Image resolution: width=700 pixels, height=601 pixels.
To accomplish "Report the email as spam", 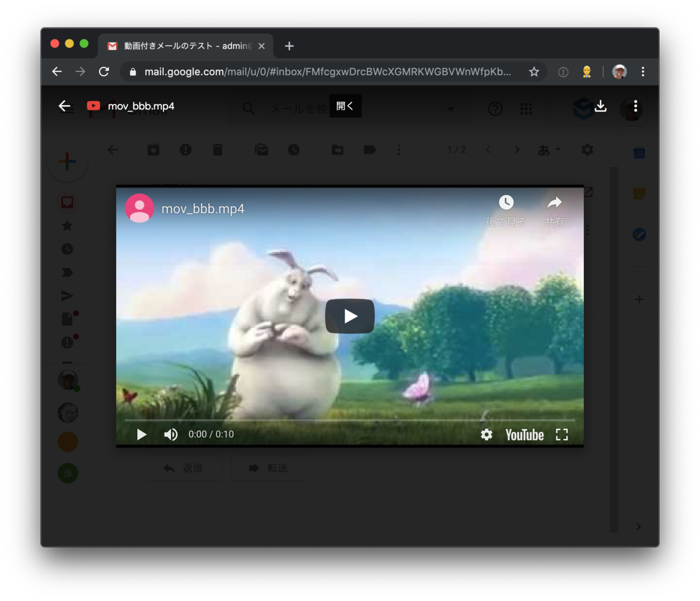I will [x=185, y=150].
